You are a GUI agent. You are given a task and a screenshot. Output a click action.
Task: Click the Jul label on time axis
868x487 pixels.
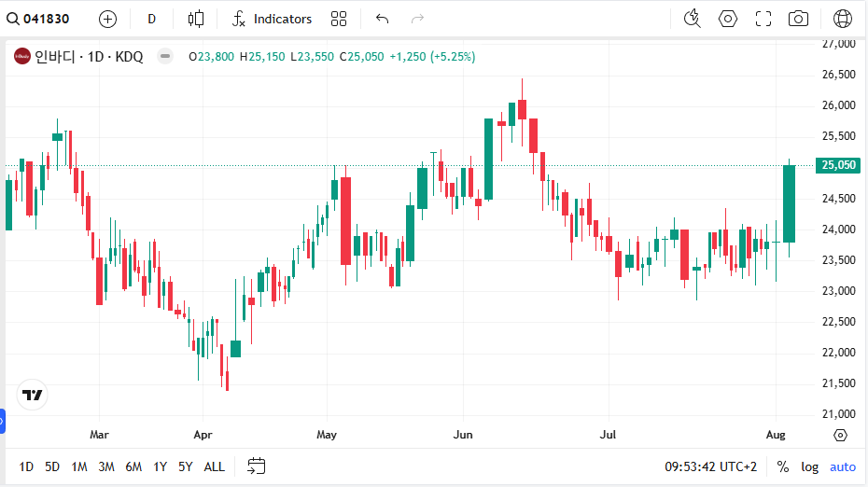coord(608,435)
